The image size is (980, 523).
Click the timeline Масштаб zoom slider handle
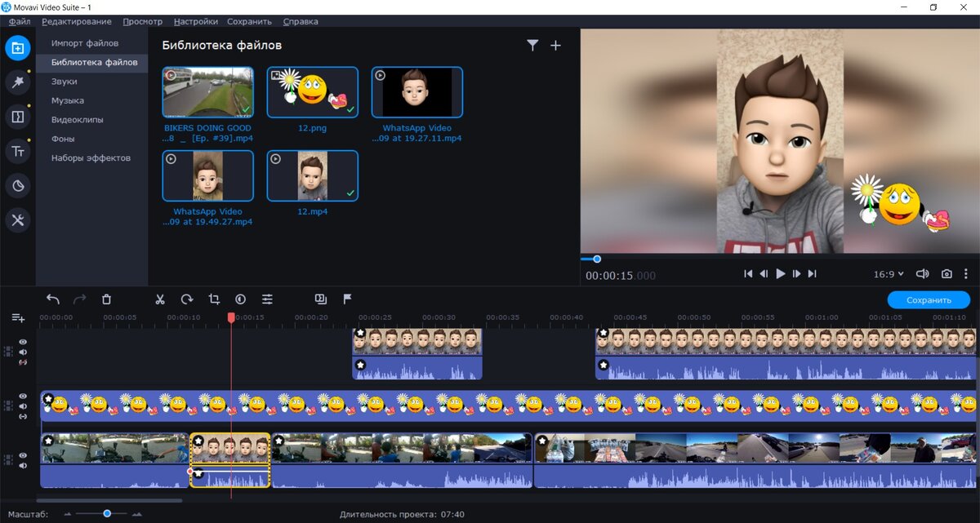click(107, 513)
